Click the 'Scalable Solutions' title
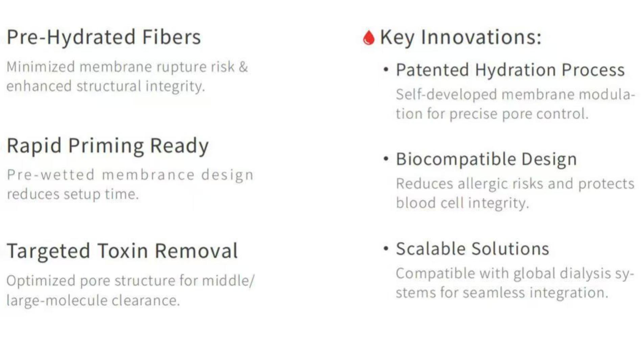 (472, 249)
